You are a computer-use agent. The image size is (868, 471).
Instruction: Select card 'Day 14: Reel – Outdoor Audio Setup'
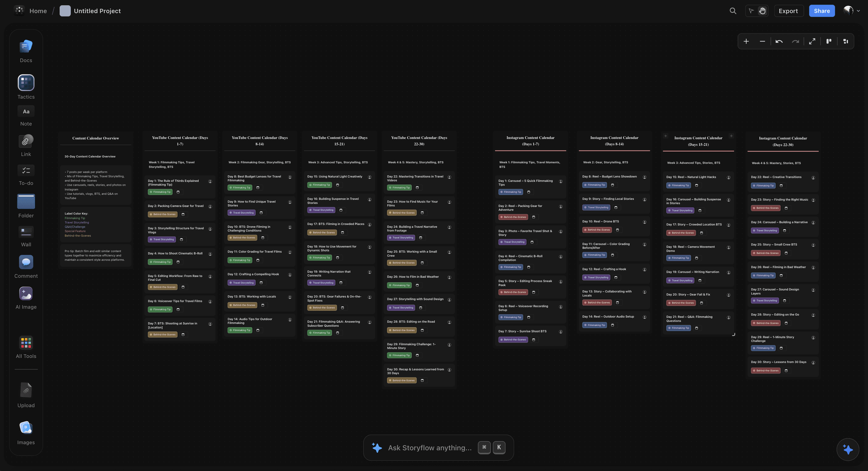[614, 321]
